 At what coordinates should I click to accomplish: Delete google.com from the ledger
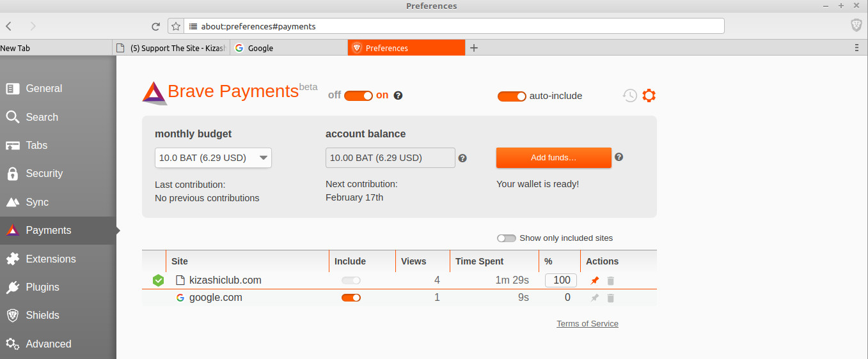pyautogui.click(x=611, y=298)
